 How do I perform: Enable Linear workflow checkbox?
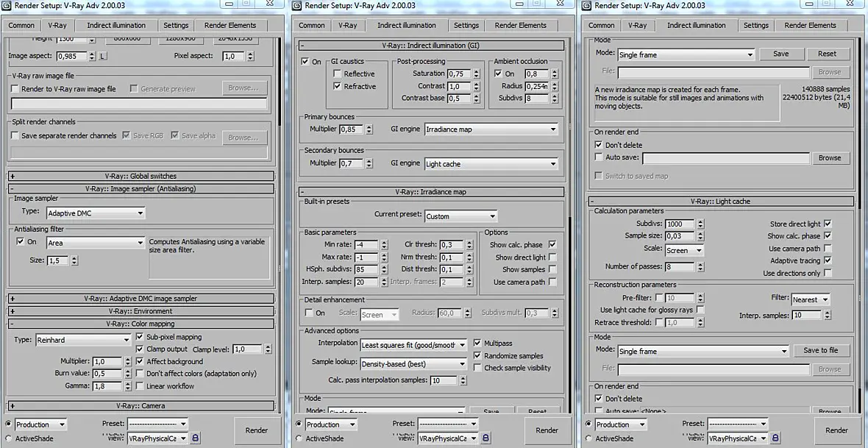140,386
